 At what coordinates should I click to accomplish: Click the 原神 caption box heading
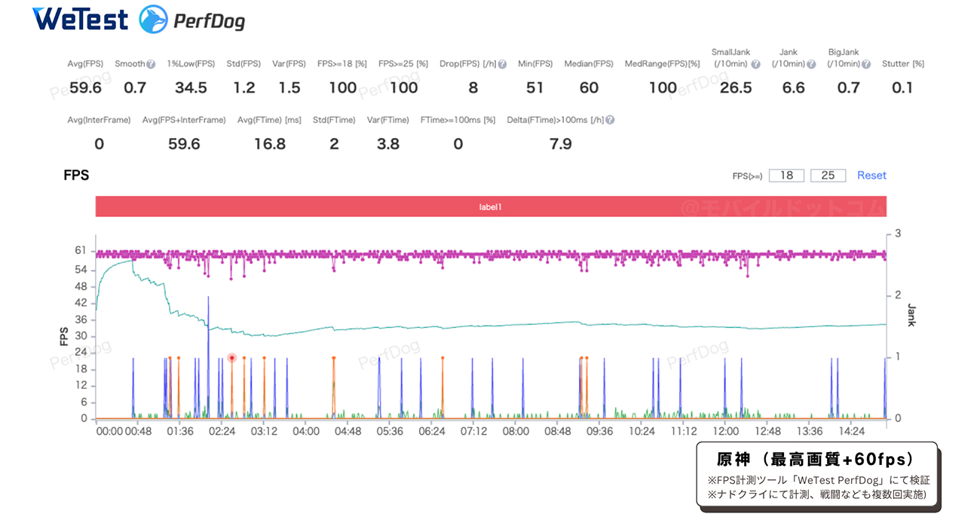click(815, 459)
